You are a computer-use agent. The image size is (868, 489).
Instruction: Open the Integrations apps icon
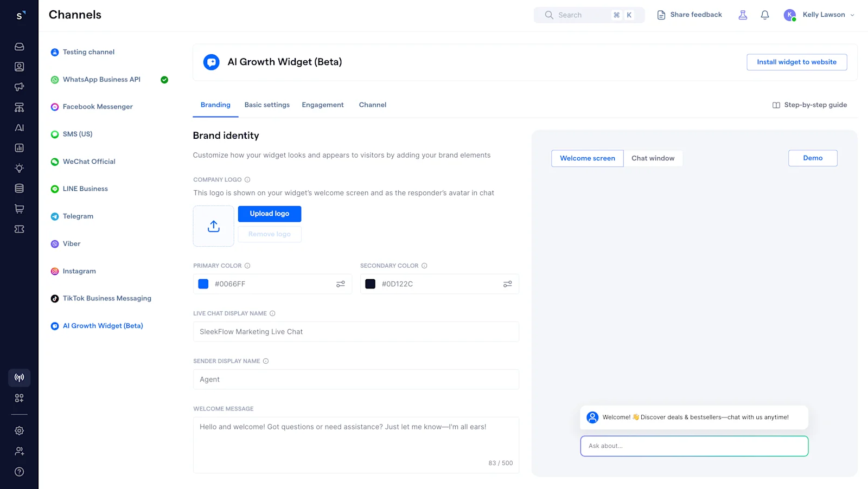[x=19, y=397]
